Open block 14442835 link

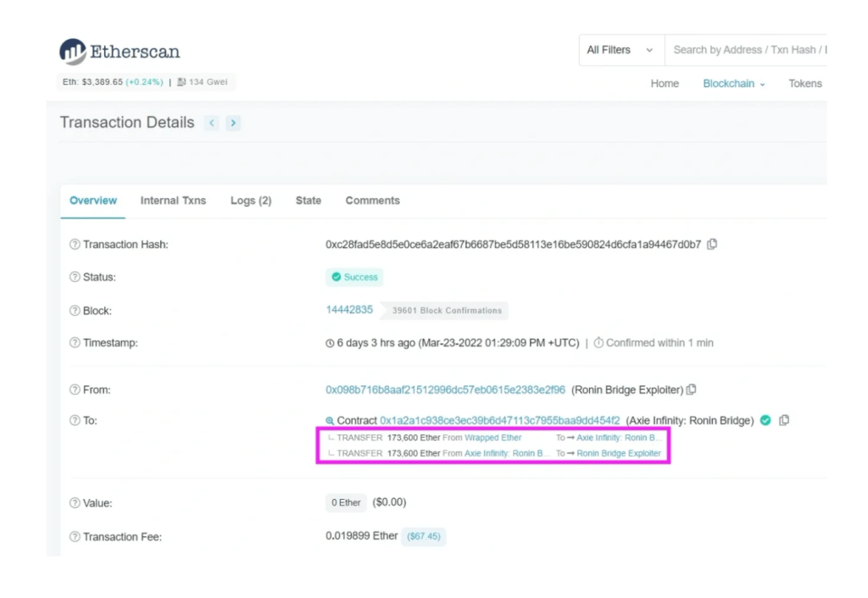coord(349,310)
